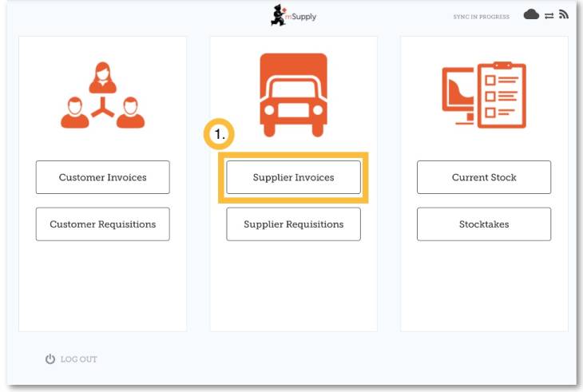Open Supplier Requisitions
Screen dimensions: 583x392
coord(293,224)
